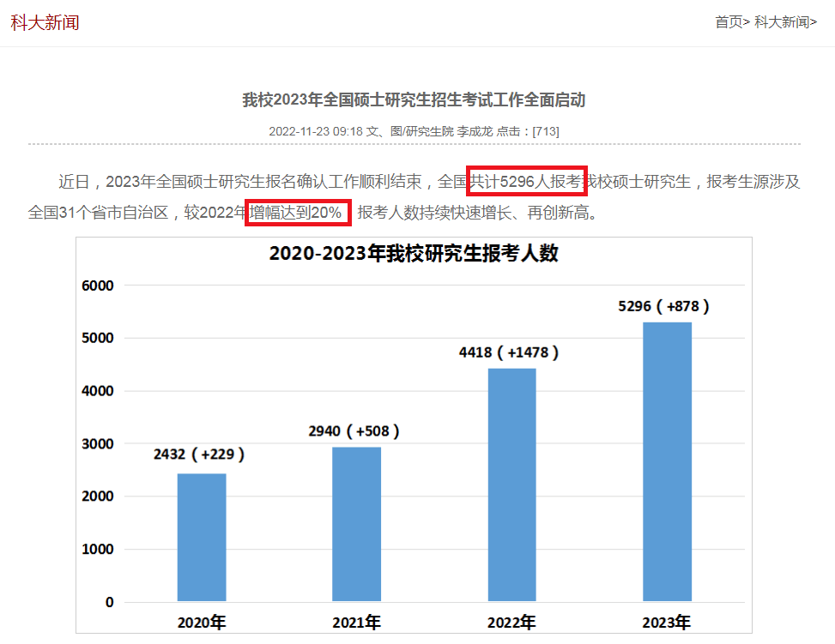This screenshot has width=835, height=644.
Task: Click the data label 2432（+229）
Action: tap(201, 457)
